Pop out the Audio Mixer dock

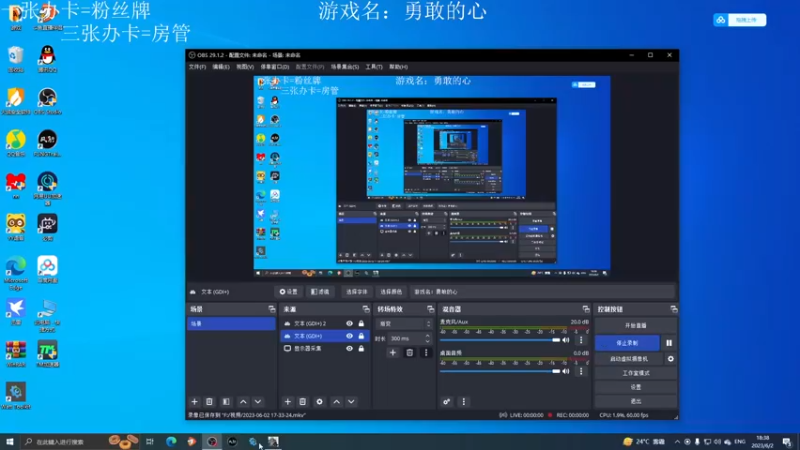586,309
